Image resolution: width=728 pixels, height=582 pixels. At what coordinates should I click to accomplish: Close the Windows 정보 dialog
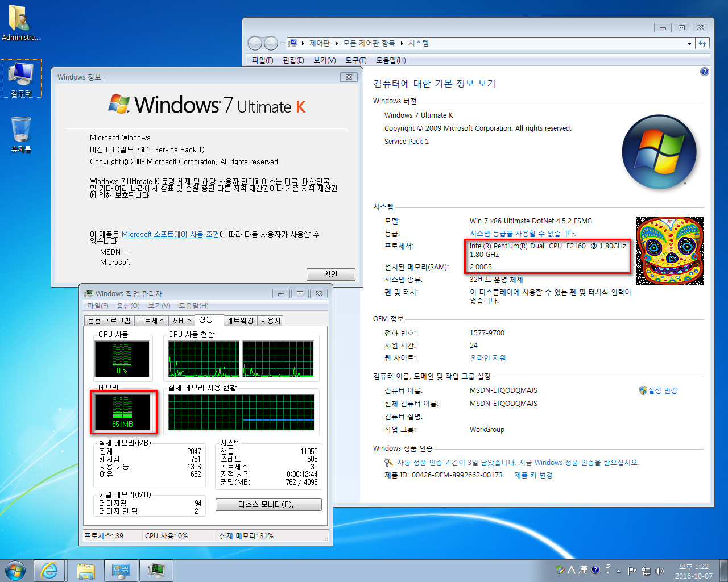[x=349, y=77]
